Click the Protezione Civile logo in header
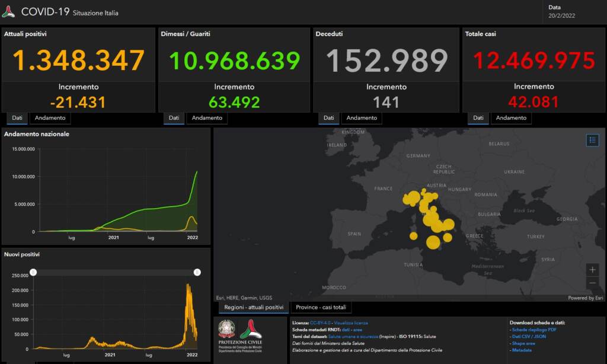 [8, 11]
